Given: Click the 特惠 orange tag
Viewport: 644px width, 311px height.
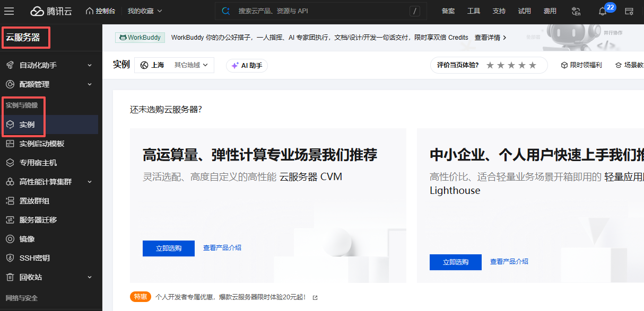Looking at the screenshot, I should (141, 297).
